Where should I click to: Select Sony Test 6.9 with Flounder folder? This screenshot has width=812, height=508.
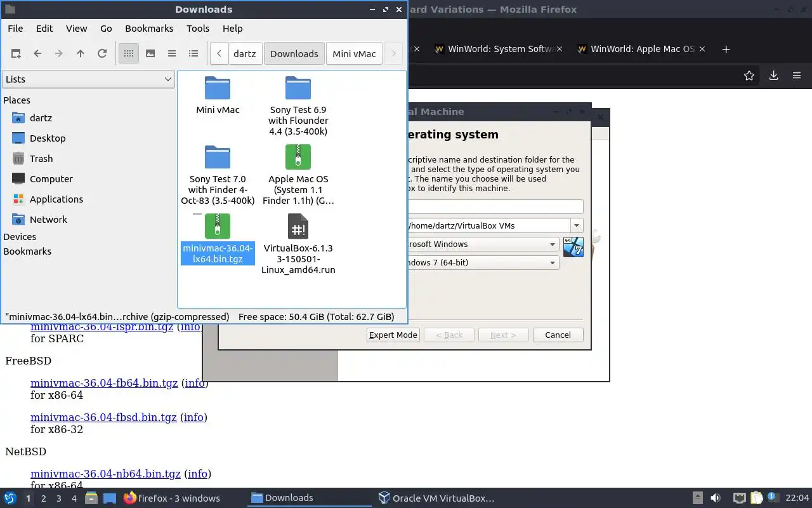(298, 106)
